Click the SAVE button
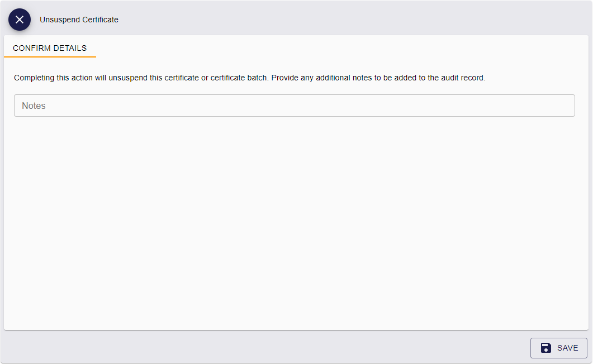593x364 pixels. tap(558, 348)
